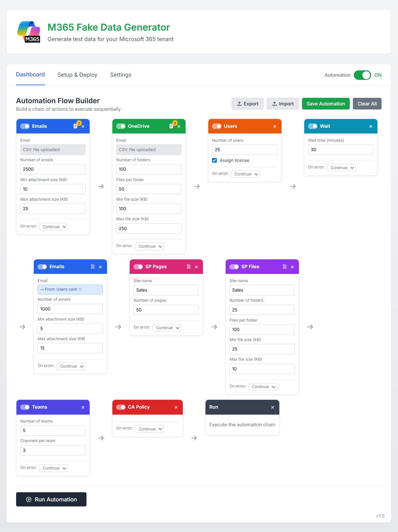Image resolution: width=398 pixels, height=532 pixels.
Task: Click the CSV file icon on OneDrive card
Action: tap(171, 126)
